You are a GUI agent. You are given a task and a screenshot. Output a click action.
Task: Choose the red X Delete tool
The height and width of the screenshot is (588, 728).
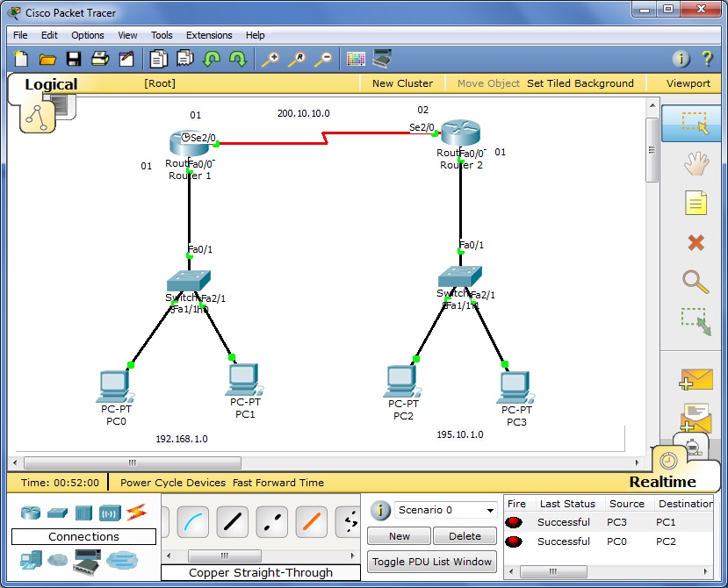[x=696, y=242]
